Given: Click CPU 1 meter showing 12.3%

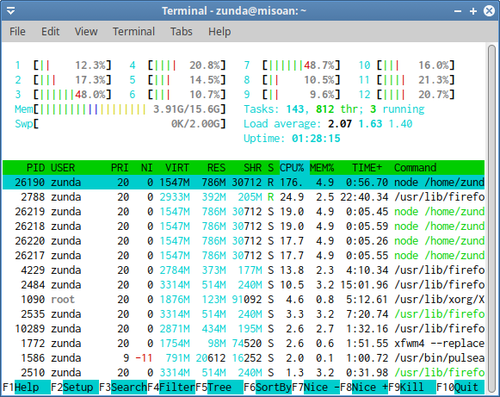Looking at the screenshot, I should coord(63,65).
